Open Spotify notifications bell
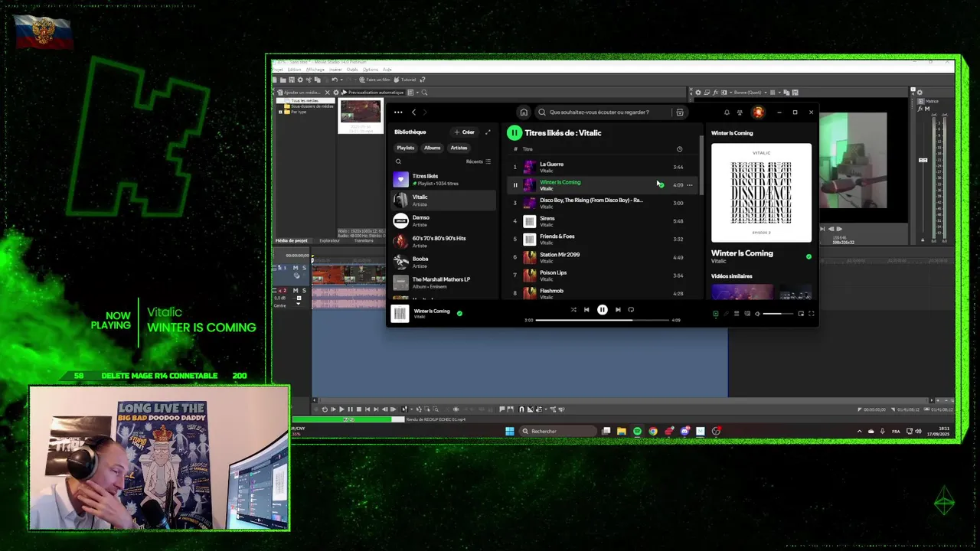980x551 pixels. 727,112
